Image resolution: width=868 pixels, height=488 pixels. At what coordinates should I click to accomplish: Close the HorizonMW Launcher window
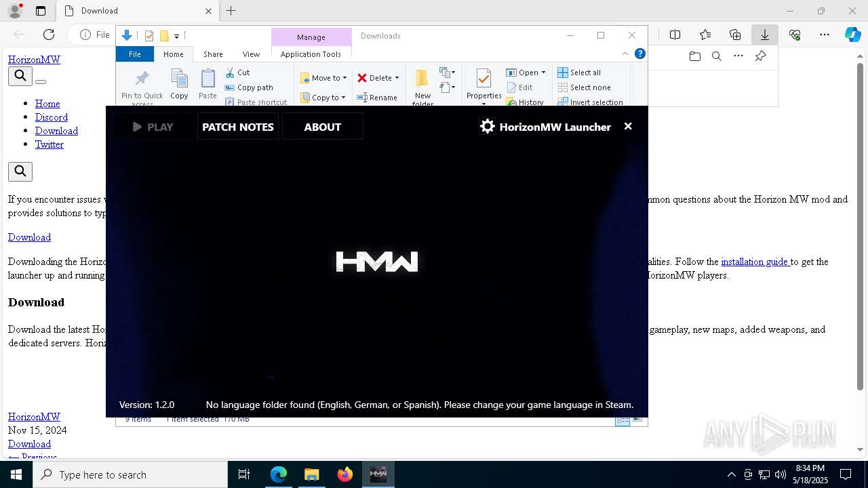click(628, 126)
